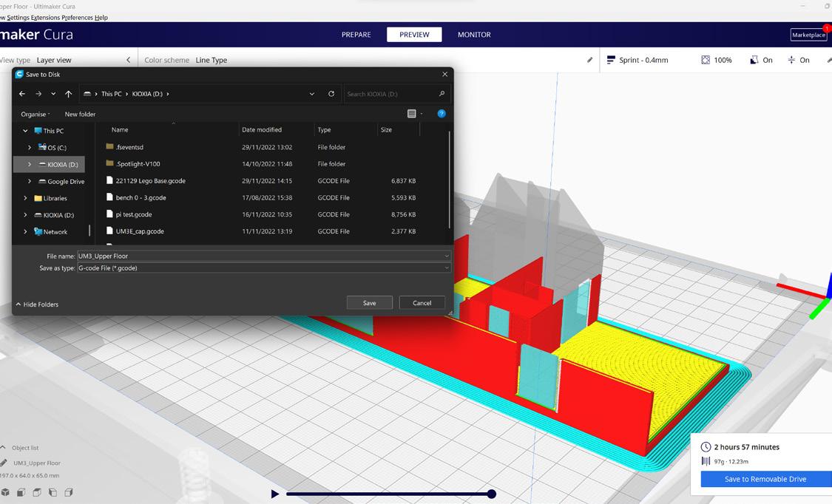Change the file view layout icon
Image resolution: width=832 pixels, height=504 pixels.
pyautogui.click(x=411, y=113)
